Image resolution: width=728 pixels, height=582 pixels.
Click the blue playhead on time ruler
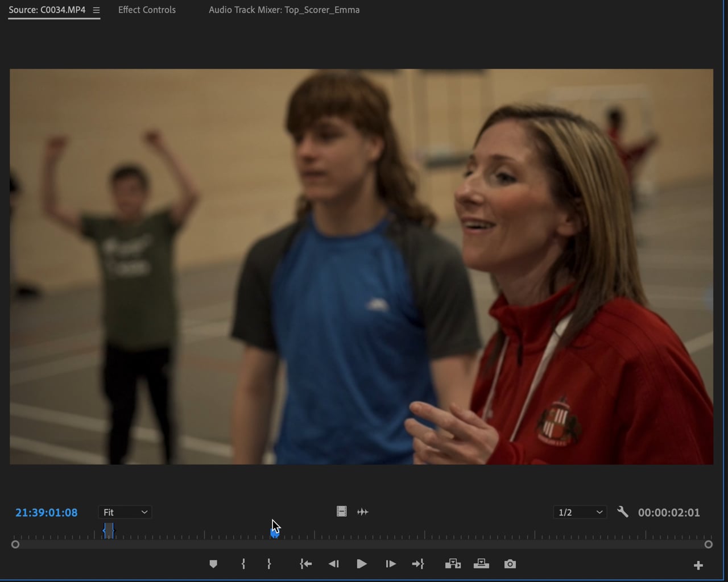[x=275, y=533]
